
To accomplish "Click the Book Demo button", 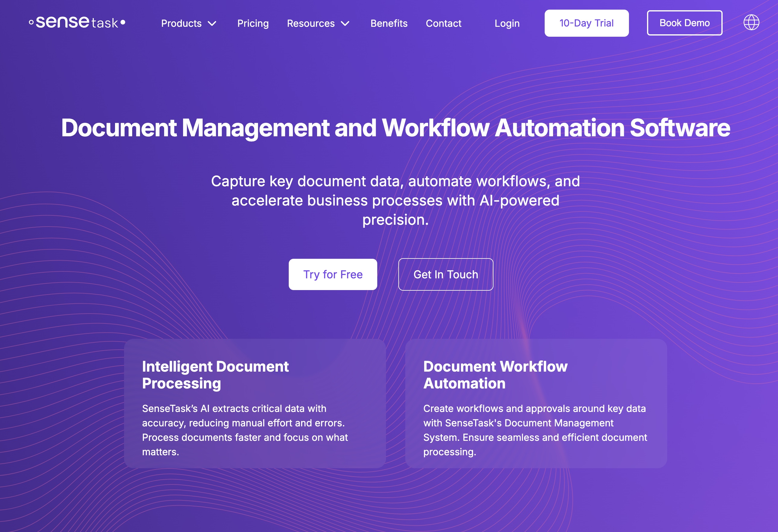I will tap(684, 23).
